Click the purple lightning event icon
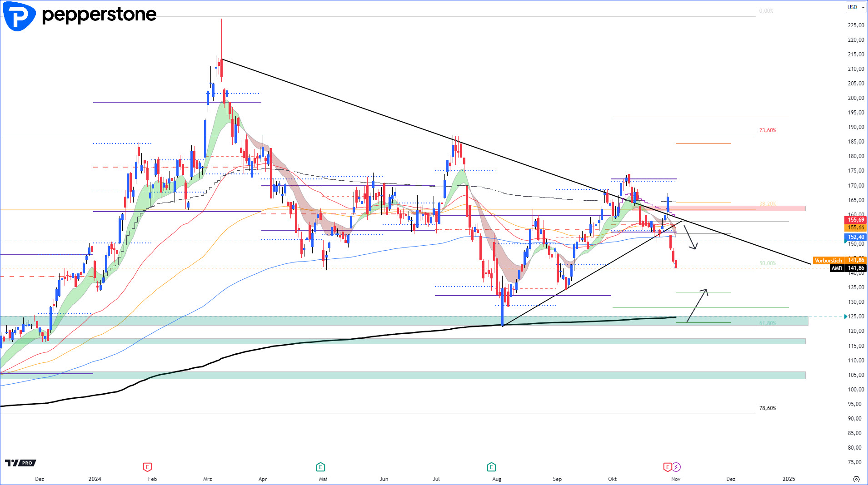 pos(676,467)
